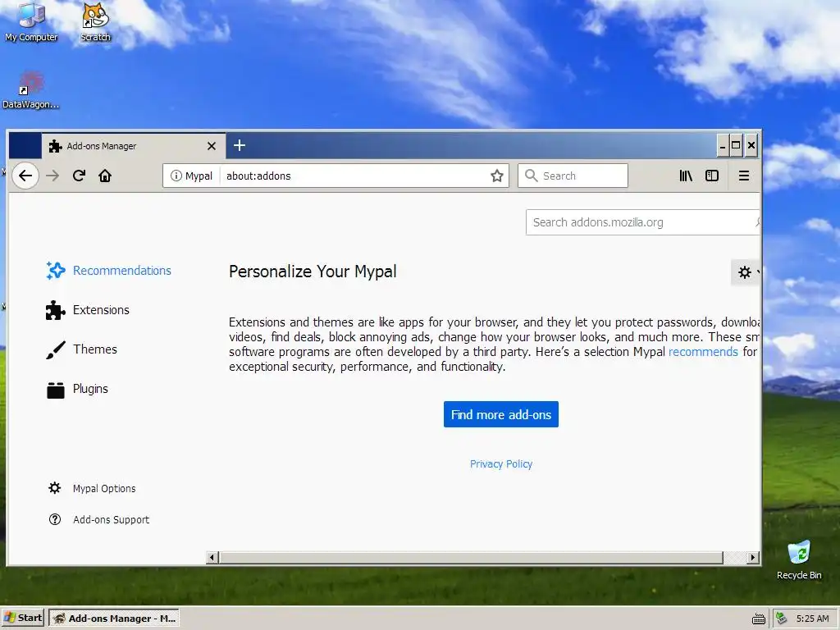The height and width of the screenshot is (630, 840).
Task: Click the horizontal scrollbar thumb
Action: pyautogui.click(x=472, y=558)
